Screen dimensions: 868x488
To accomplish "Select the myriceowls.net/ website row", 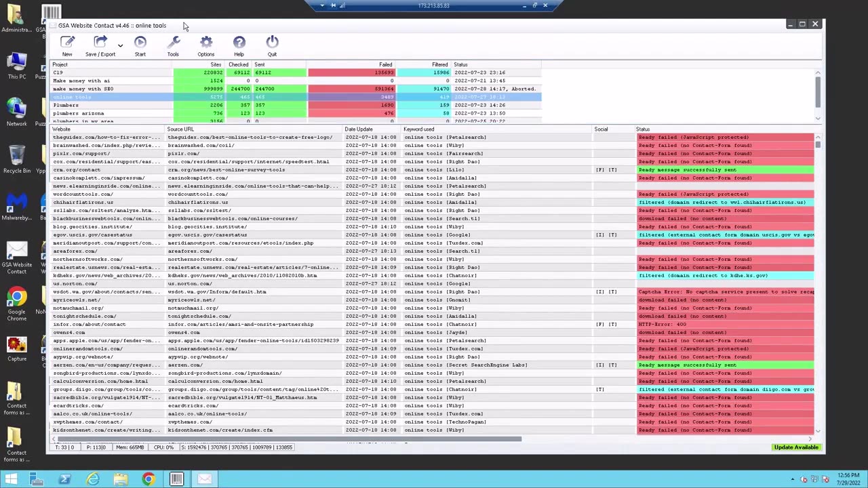I will (433, 300).
